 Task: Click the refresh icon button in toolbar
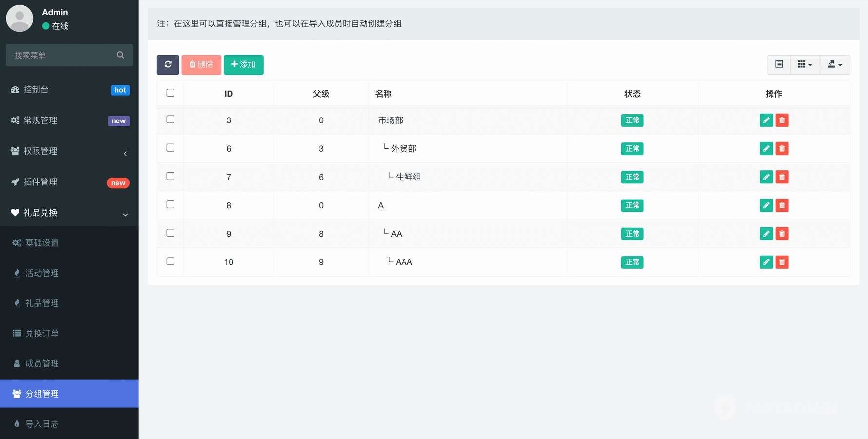coord(168,64)
